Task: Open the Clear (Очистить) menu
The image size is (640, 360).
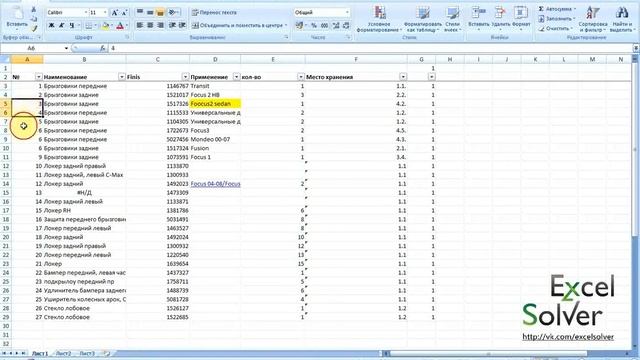Action: pos(555,29)
